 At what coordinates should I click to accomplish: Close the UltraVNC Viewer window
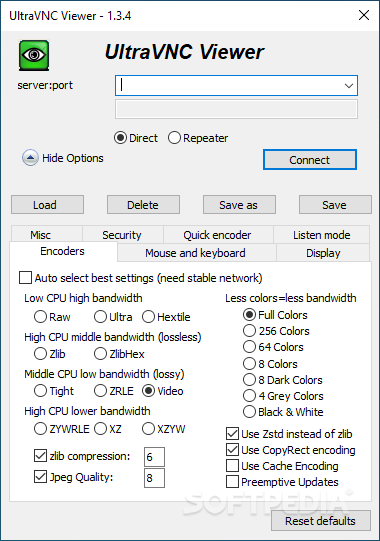pyautogui.click(x=364, y=15)
